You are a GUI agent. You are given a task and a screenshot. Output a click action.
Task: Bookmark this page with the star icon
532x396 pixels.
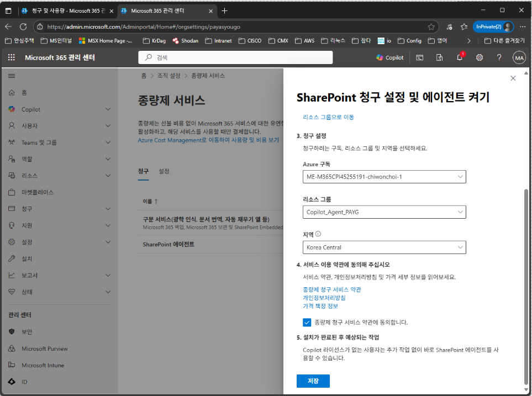(x=431, y=27)
